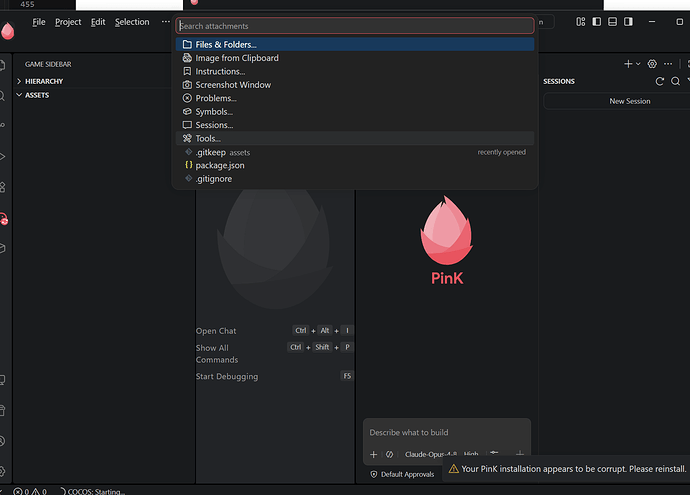Open the Tools... entry
This screenshot has height=495, width=690.
355,139
